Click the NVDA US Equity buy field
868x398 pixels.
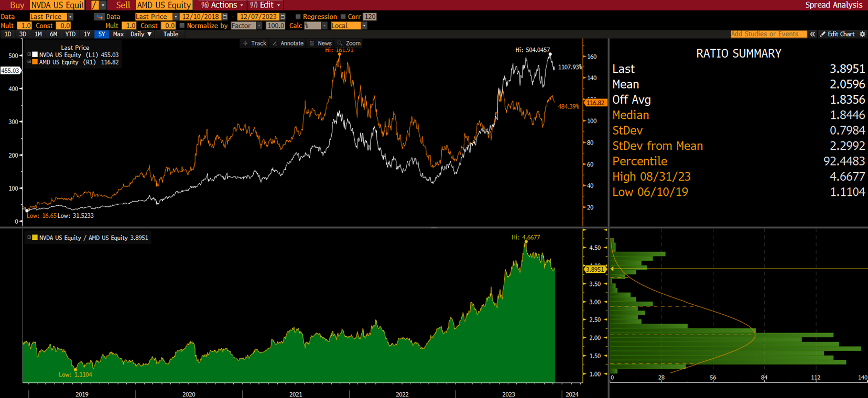click(57, 5)
